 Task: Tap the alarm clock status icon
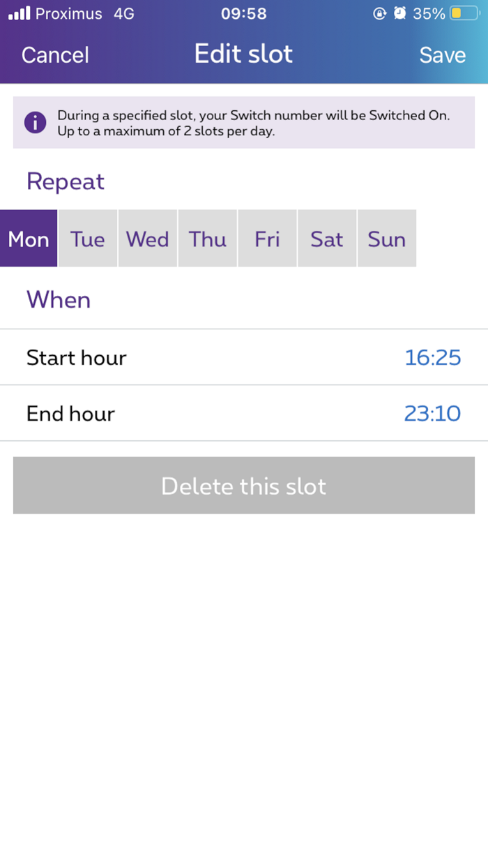point(399,13)
